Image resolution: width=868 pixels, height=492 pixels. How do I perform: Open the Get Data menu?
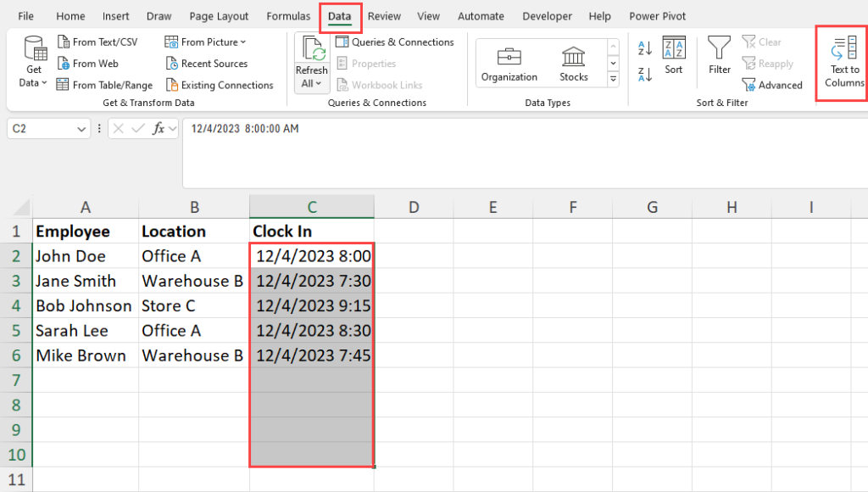34,62
